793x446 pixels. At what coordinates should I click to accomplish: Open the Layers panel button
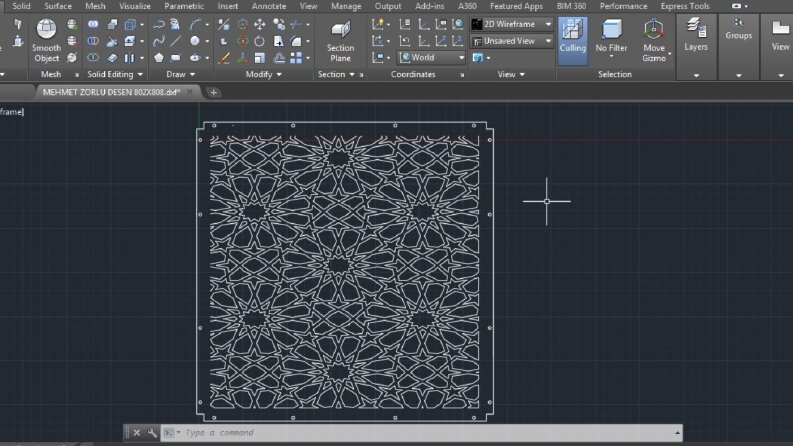tap(696, 34)
